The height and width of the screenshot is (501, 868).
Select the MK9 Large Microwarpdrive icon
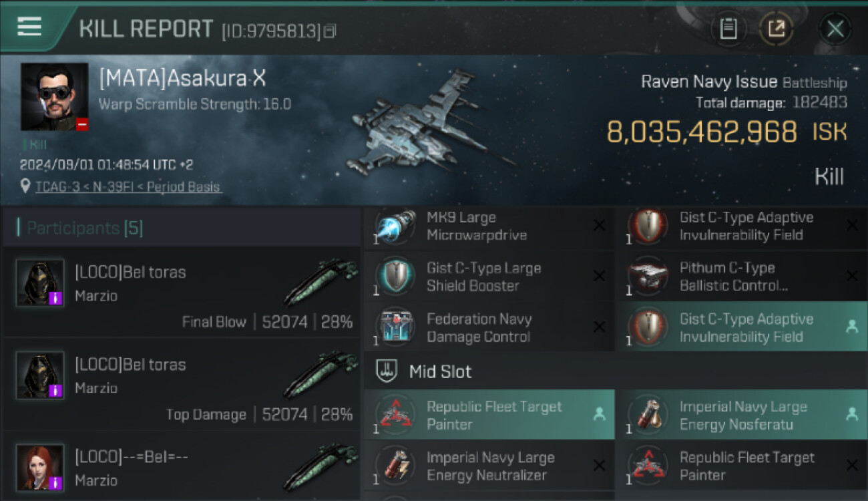coord(395,226)
